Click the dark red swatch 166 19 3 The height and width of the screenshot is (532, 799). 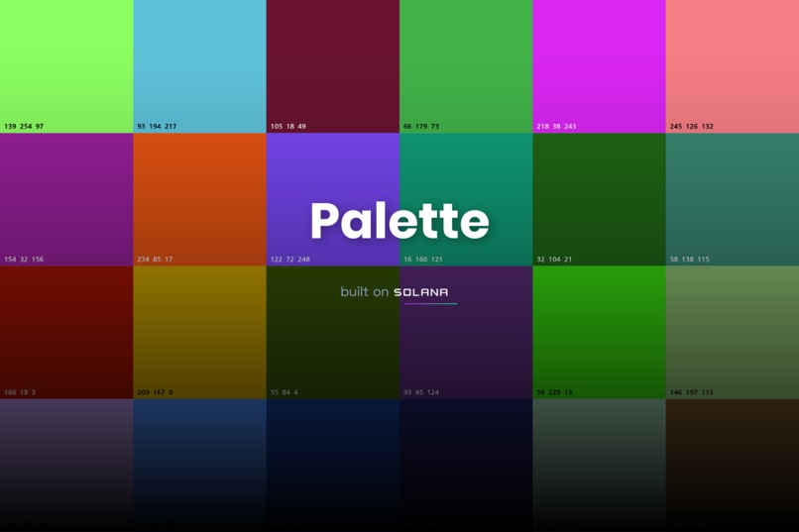pos(66,333)
